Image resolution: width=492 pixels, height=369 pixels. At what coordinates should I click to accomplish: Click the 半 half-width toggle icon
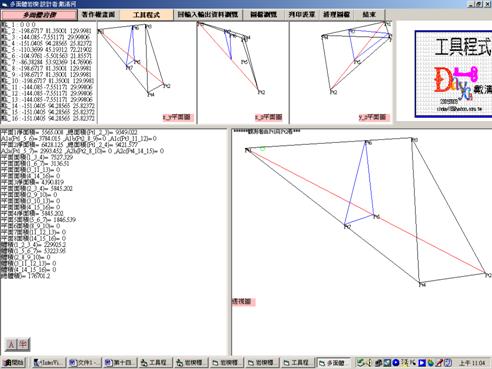click(x=23, y=344)
